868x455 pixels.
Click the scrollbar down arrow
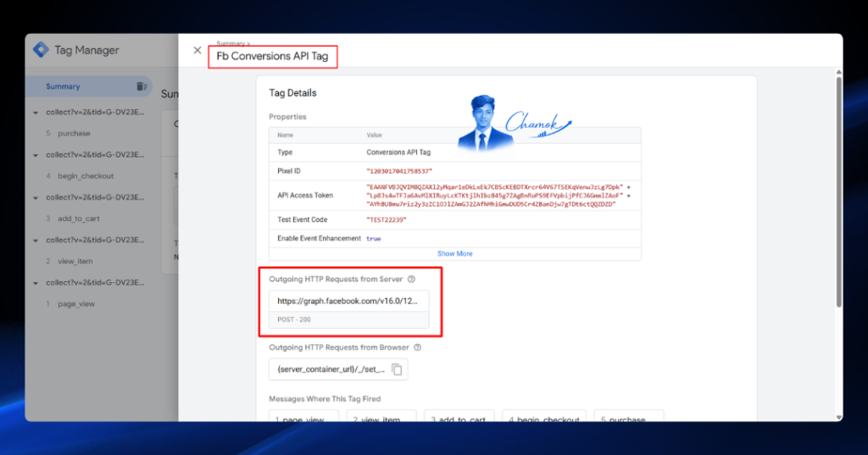tap(838, 418)
